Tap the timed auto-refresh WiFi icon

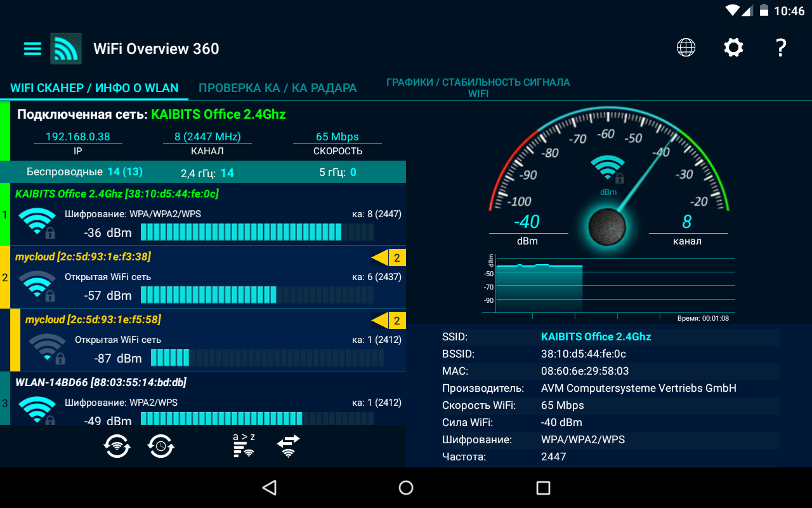[x=161, y=446]
